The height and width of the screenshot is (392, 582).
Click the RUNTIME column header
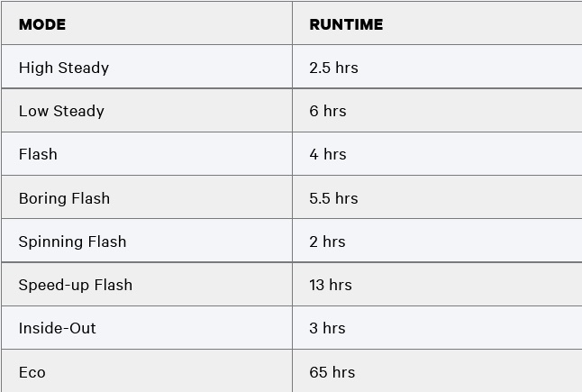[x=437, y=23]
